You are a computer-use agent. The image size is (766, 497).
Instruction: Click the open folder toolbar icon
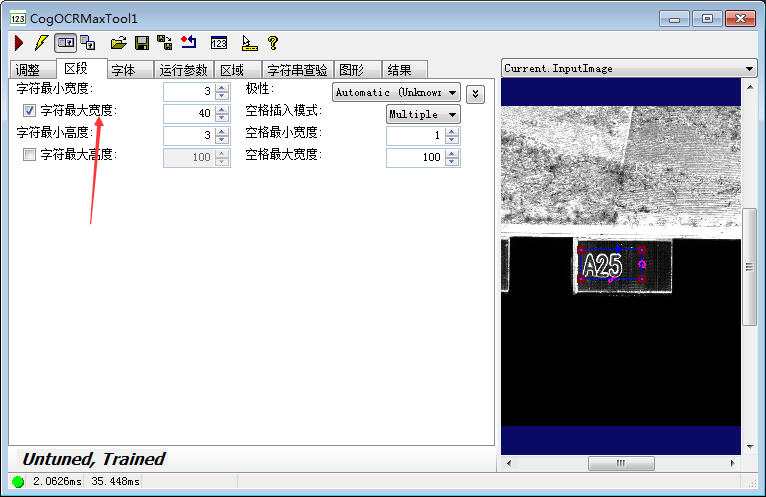click(x=119, y=43)
